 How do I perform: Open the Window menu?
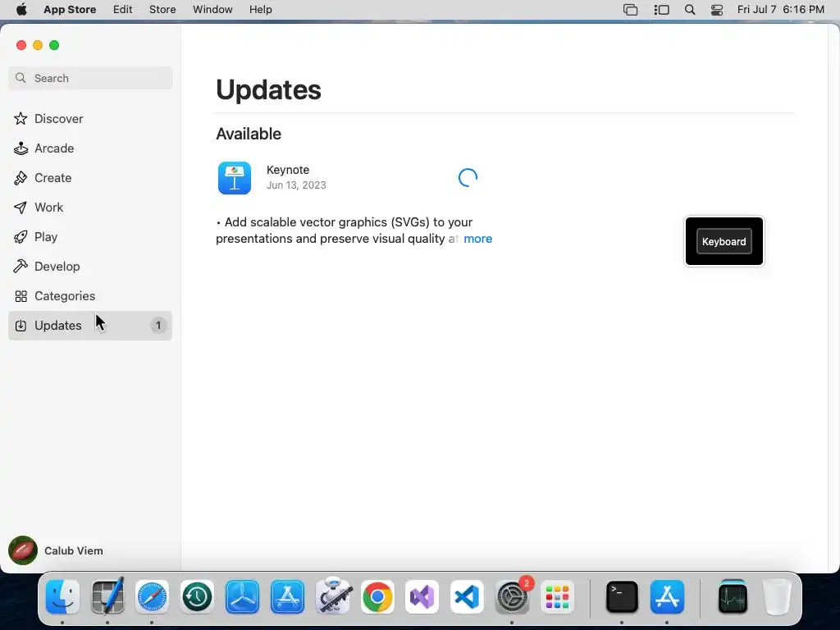[212, 10]
